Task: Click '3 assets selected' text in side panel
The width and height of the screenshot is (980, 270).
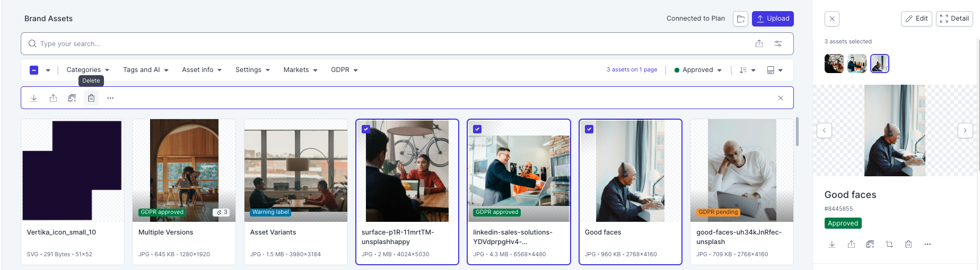Action: click(848, 41)
